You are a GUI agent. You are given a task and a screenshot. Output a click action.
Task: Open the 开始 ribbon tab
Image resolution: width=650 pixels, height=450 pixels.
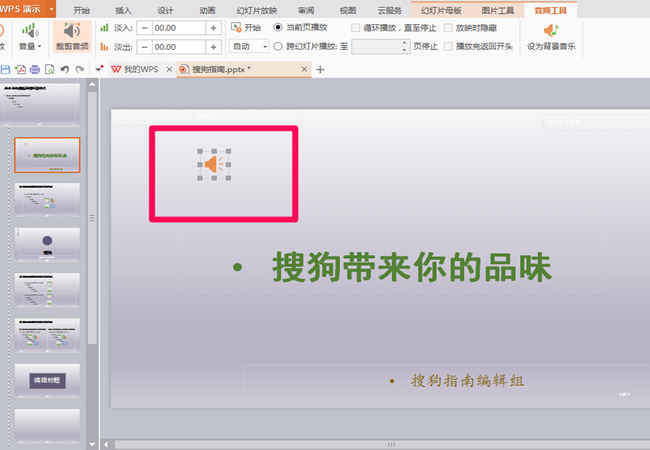point(82,10)
